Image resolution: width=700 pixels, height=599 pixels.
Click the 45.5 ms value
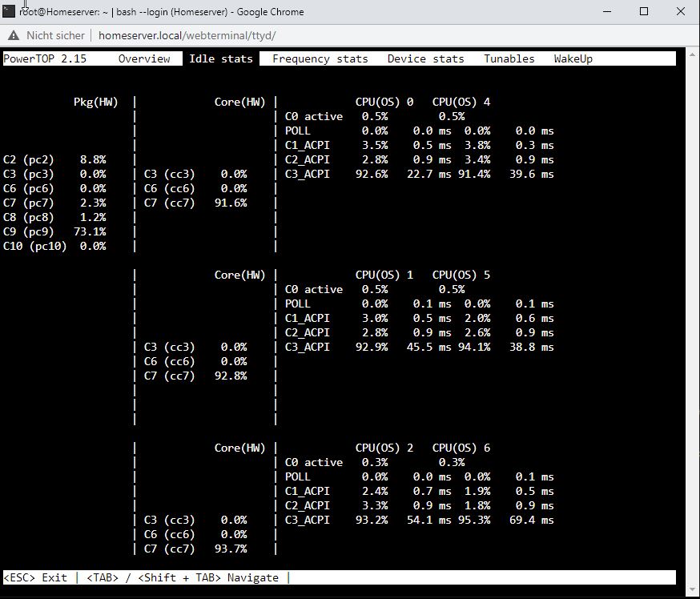[x=429, y=348]
